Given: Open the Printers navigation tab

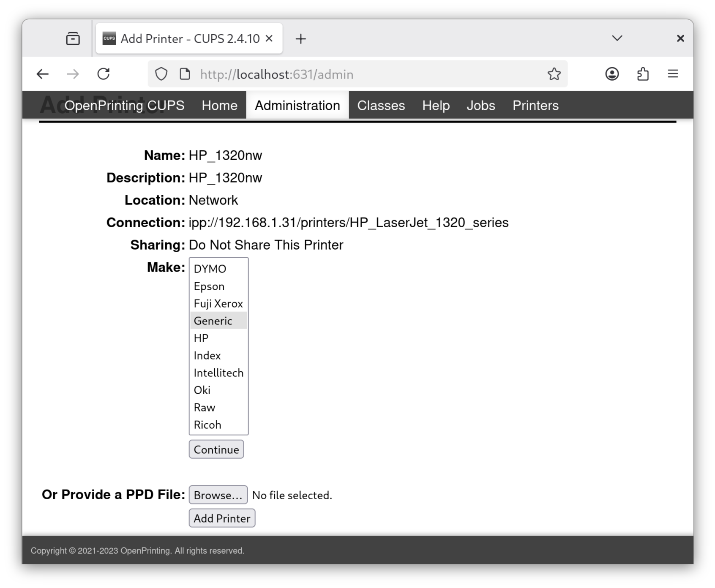Looking at the screenshot, I should click(x=535, y=106).
